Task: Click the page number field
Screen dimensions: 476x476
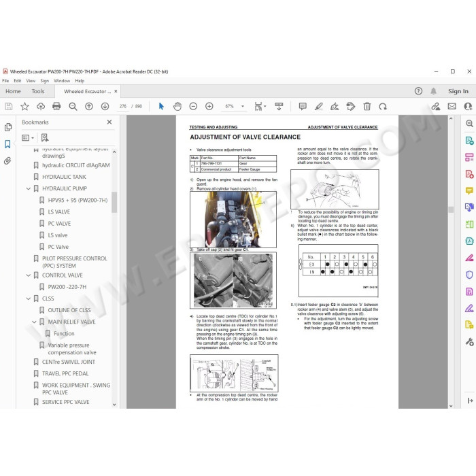Action: pyautogui.click(x=123, y=106)
